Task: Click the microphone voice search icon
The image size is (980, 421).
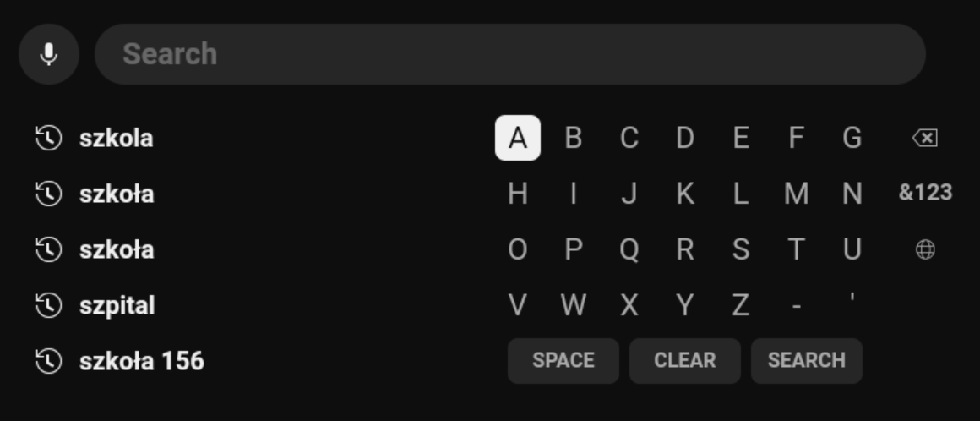Action: pos(49,54)
